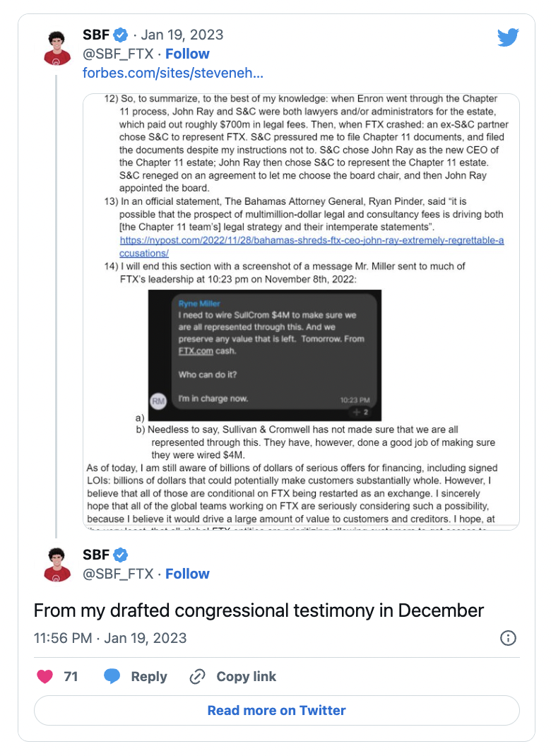Open the forbes.com article link
This screenshot has height=756, width=551.
[x=173, y=73]
